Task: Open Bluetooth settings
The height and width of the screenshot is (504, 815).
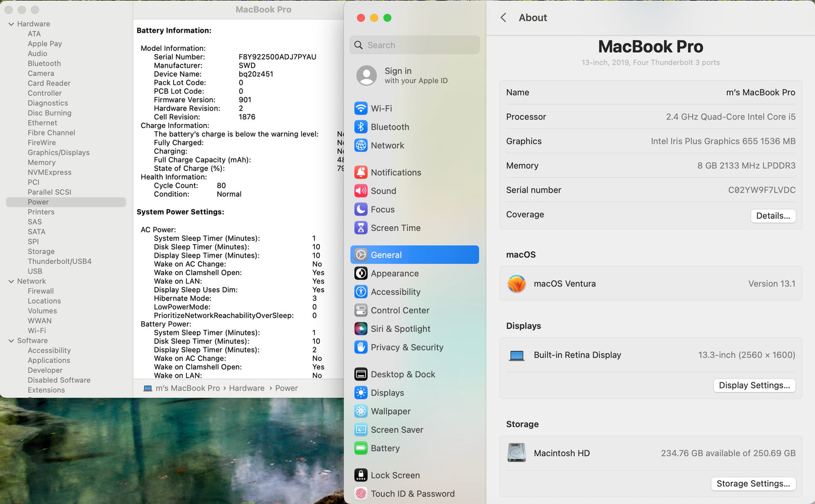Action: point(390,127)
